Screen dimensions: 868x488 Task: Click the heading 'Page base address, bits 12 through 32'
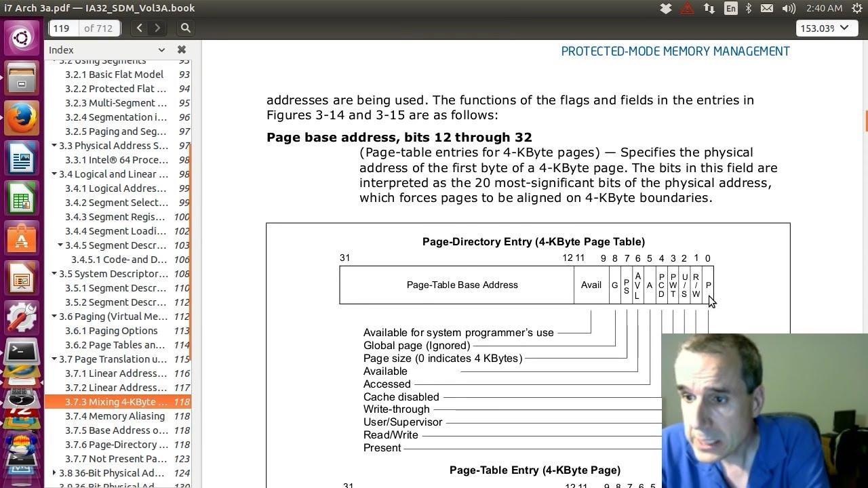[x=399, y=137]
